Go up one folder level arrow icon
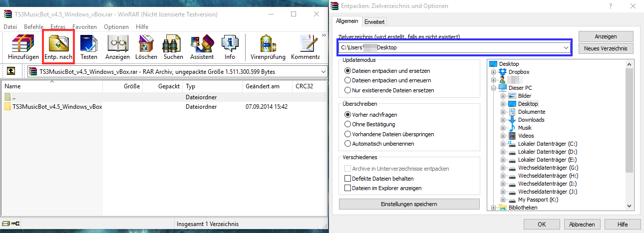 10,71
